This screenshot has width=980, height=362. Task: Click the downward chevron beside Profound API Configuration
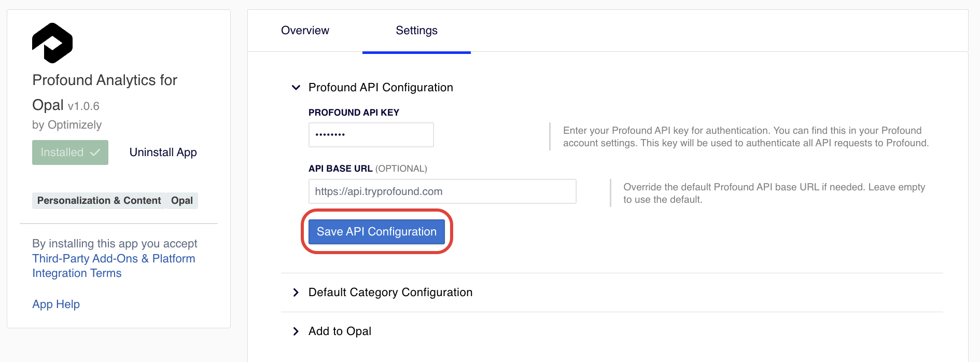(296, 88)
